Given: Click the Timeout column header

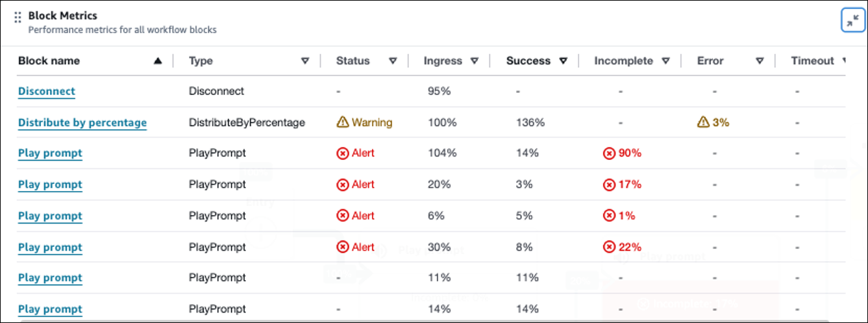Looking at the screenshot, I should click(x=812, y=61).
